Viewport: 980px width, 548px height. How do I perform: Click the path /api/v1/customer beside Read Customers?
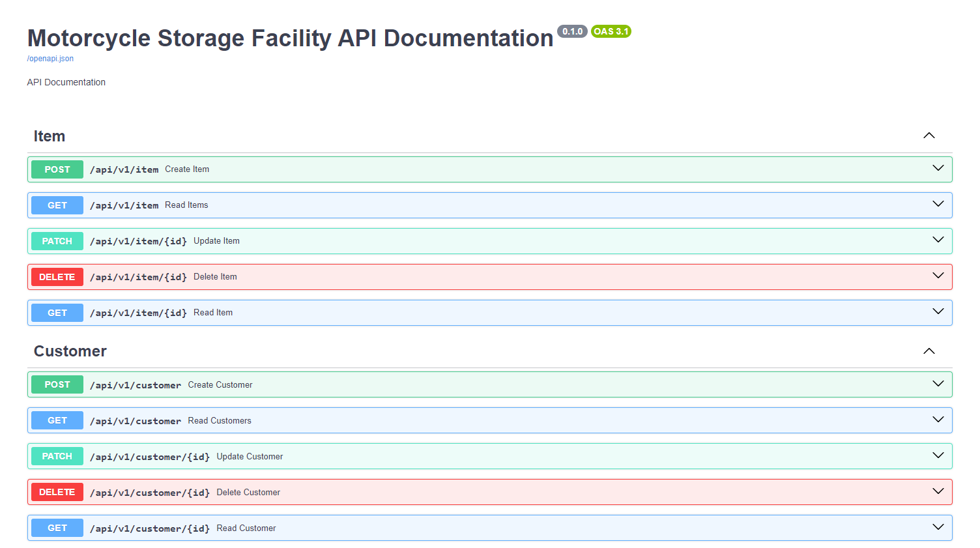coord(136,421)
